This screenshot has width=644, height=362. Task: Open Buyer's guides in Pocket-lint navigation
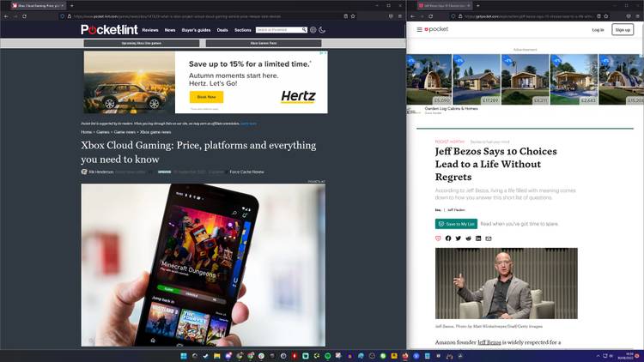pos(196,30)
